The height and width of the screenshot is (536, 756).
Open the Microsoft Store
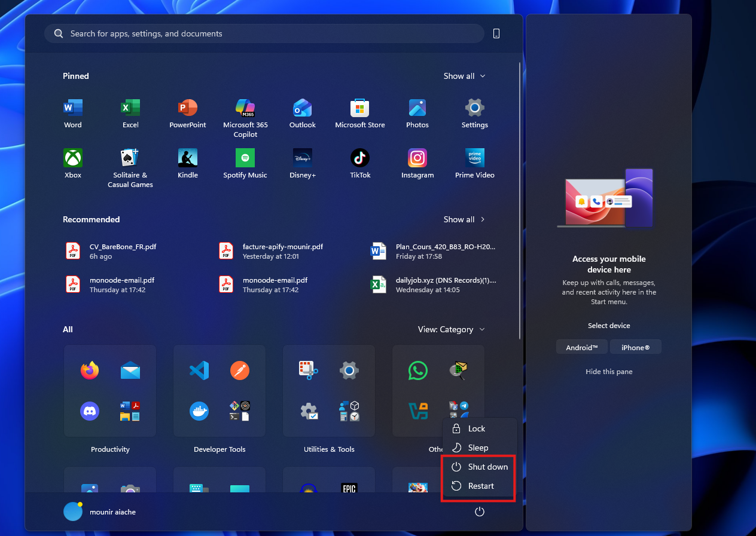coord(360,114)
